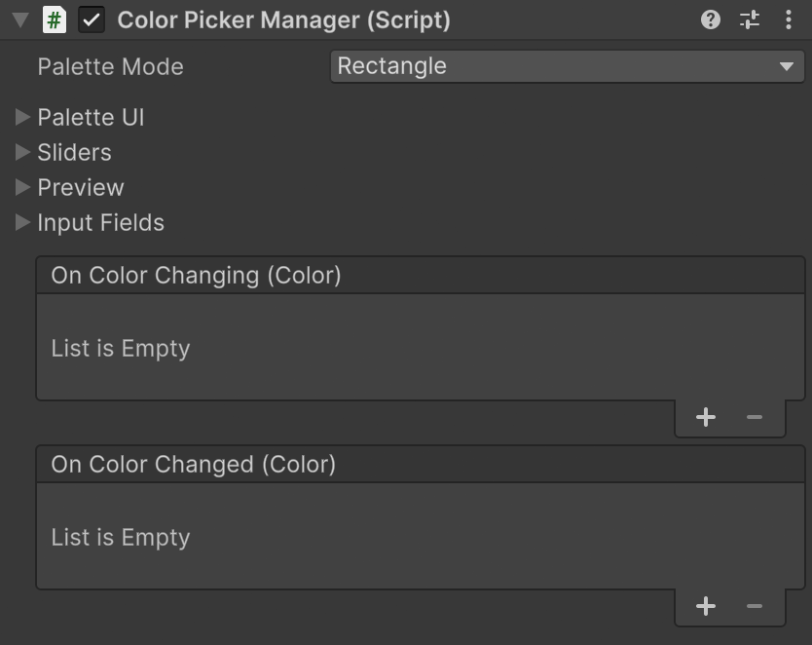Open the component help reference icon
This screenshot has height=645, width=812.
point(711,19)
